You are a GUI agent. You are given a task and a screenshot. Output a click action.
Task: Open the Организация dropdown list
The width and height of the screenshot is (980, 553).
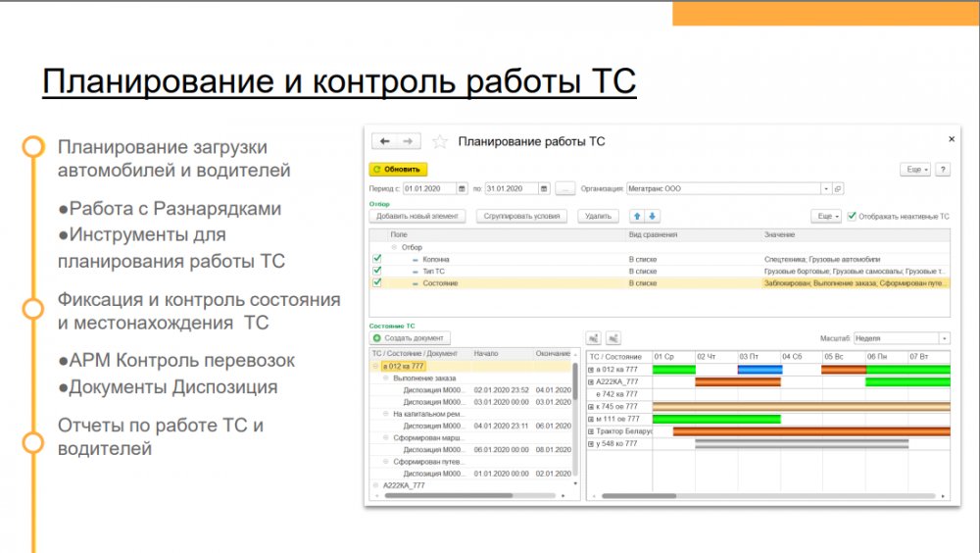tap(826, 188)
